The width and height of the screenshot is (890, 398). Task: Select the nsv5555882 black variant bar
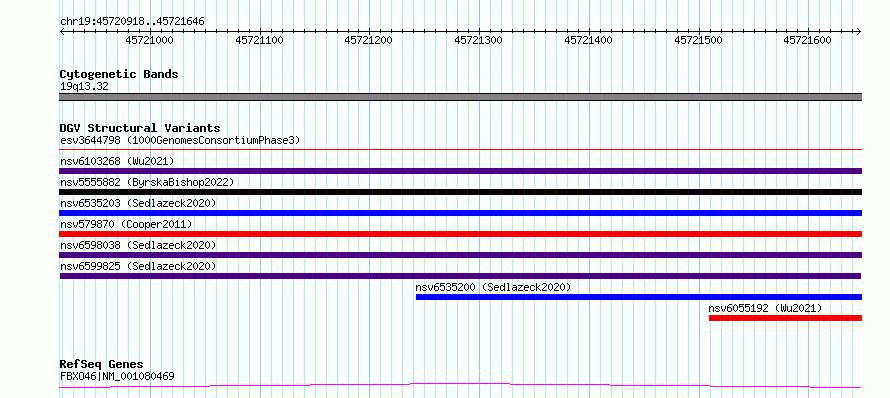(461, 192)
